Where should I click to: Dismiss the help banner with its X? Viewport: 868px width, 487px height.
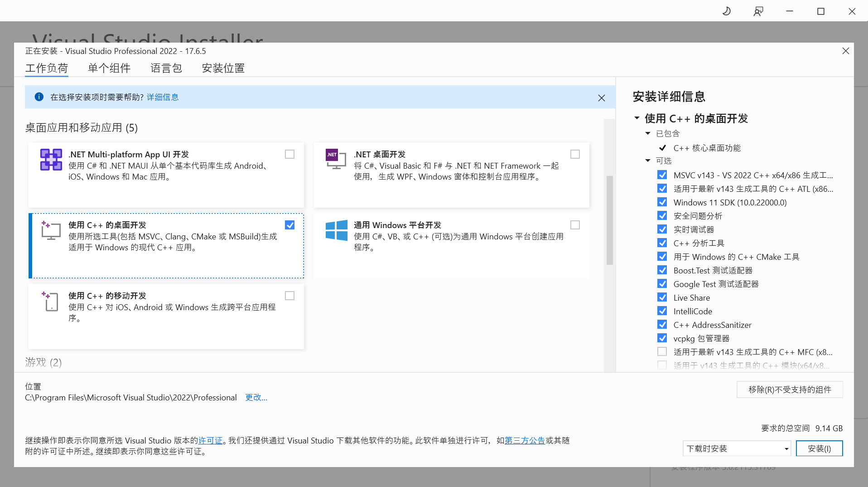click(x=601, y=97)
